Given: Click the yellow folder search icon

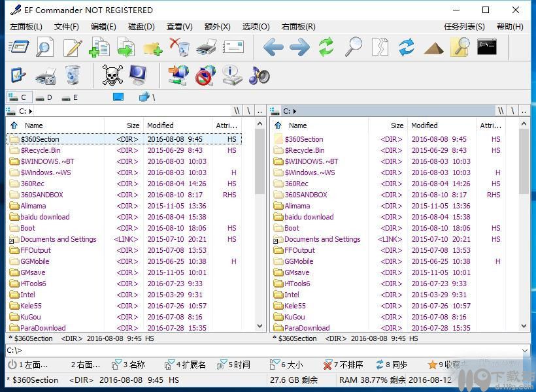Looking at the screenshot, I should coord(460,47).
